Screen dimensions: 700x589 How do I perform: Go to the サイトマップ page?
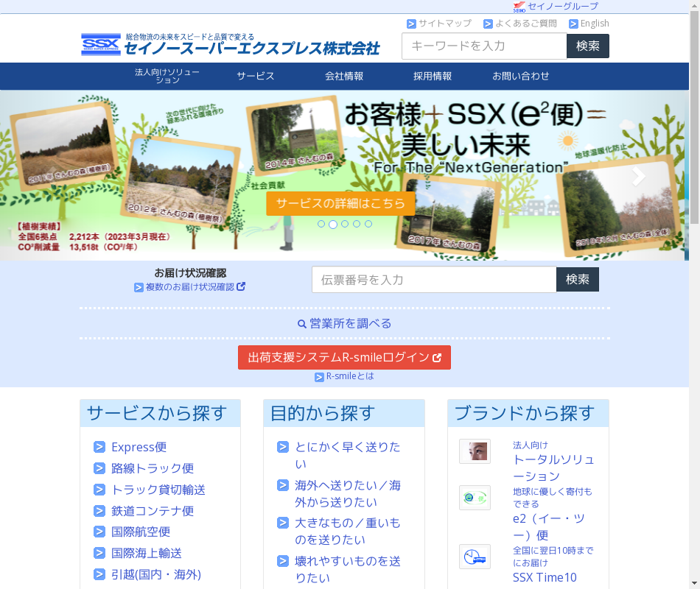pyautogui.click(x=445, y=24)
